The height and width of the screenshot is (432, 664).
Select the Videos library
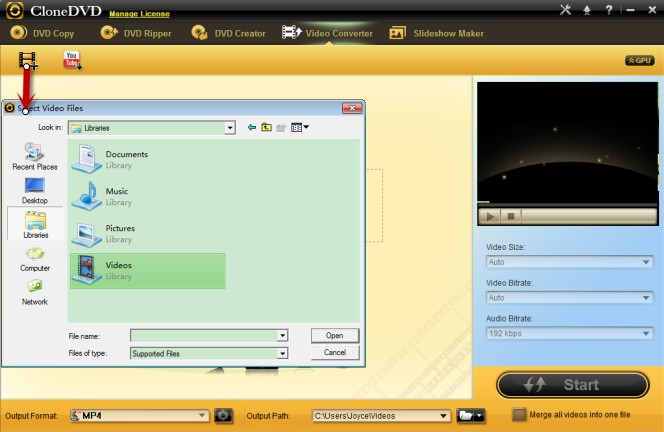147,271
